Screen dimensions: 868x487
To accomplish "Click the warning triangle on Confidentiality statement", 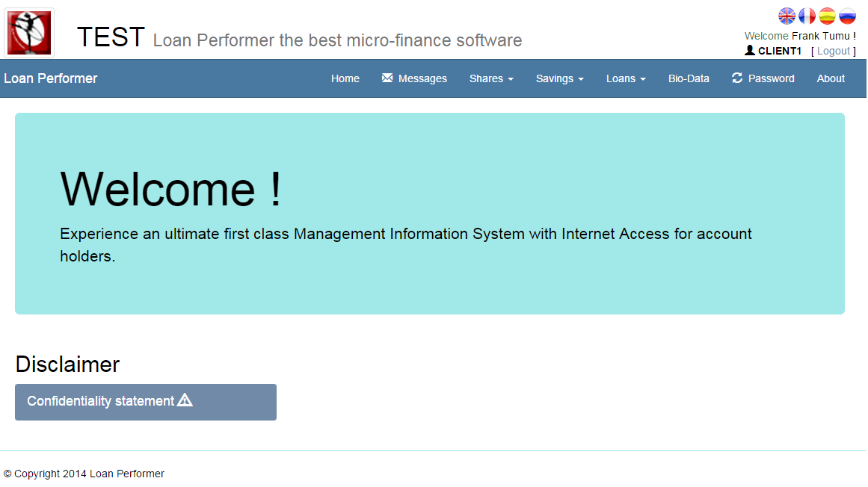I will click(x=185, y=400).
